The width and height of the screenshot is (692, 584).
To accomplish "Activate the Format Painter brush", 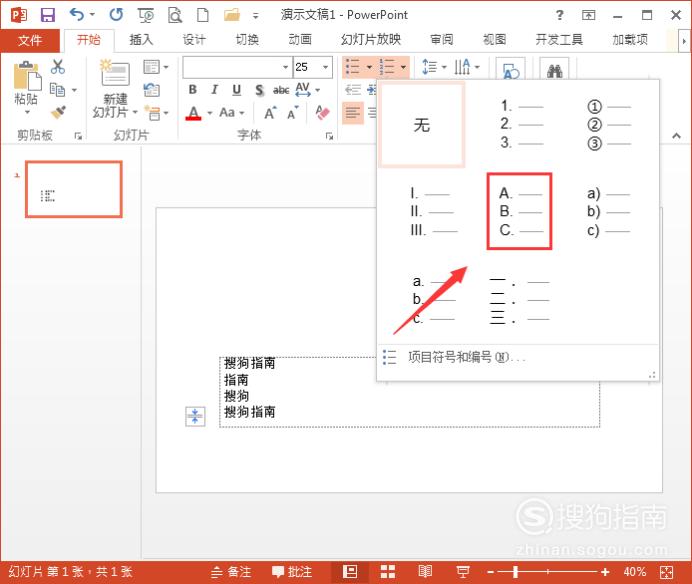I will point(58,113).
